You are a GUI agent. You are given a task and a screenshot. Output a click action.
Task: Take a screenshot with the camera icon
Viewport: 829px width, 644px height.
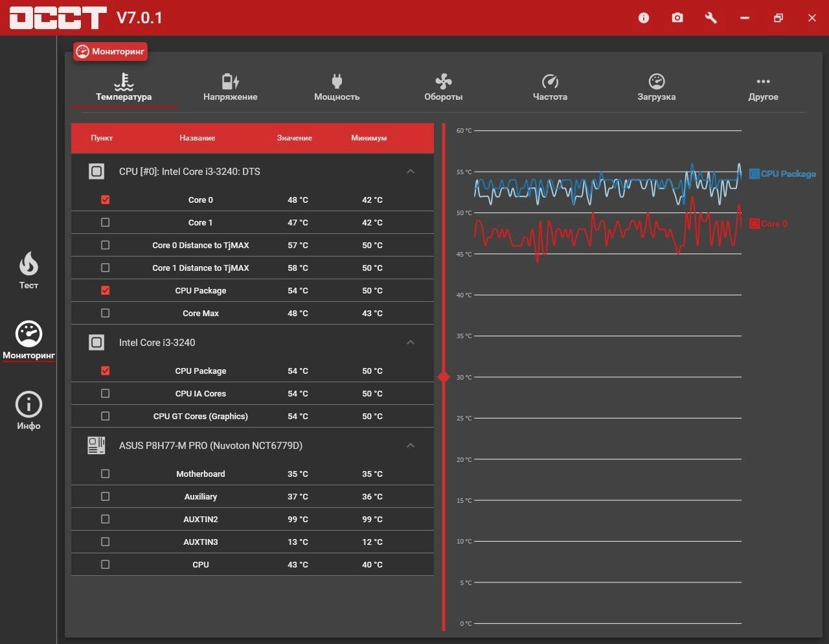click(677, 18)
